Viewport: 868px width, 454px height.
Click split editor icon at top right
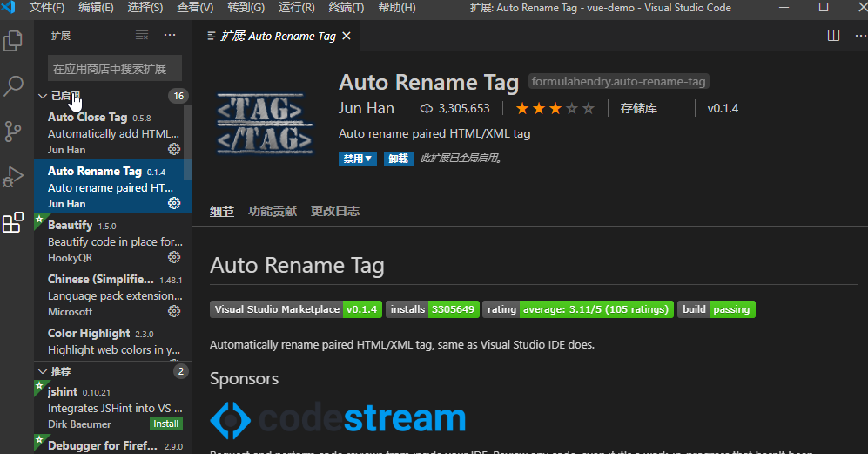tap(833, 36)
